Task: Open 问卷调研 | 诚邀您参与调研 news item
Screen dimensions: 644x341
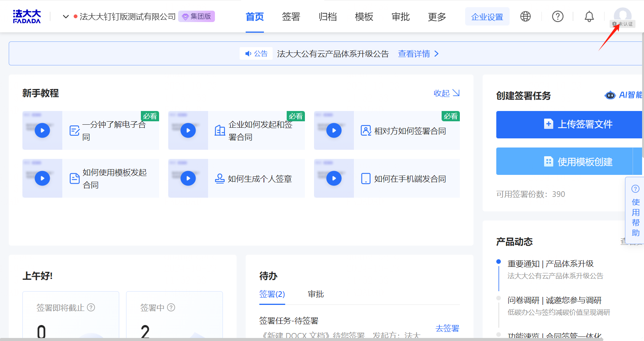Action: click(554, 300)
